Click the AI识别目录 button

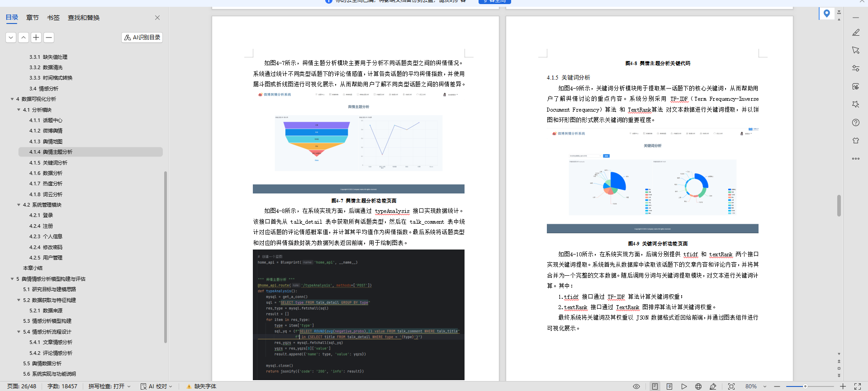142,38
